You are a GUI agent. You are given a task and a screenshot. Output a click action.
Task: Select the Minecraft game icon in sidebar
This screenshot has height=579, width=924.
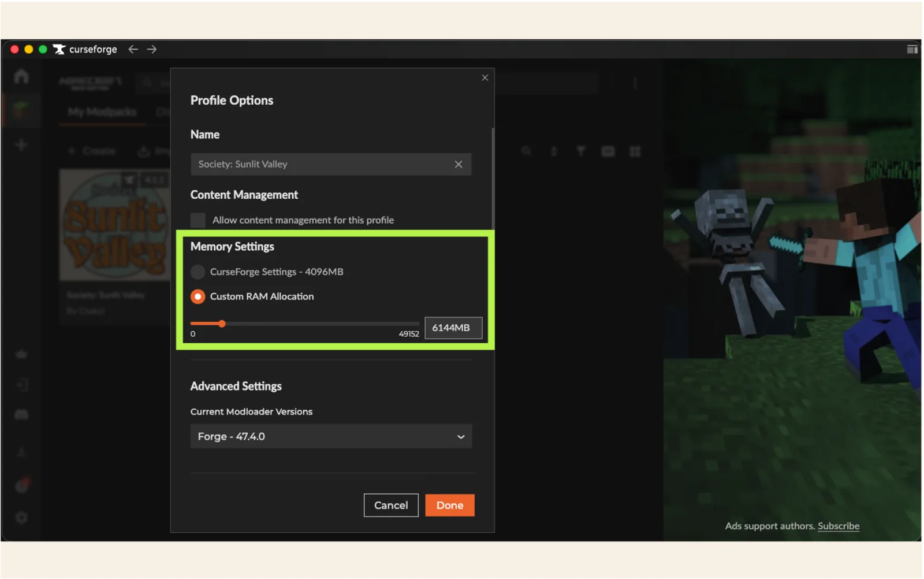coord(21,109)
